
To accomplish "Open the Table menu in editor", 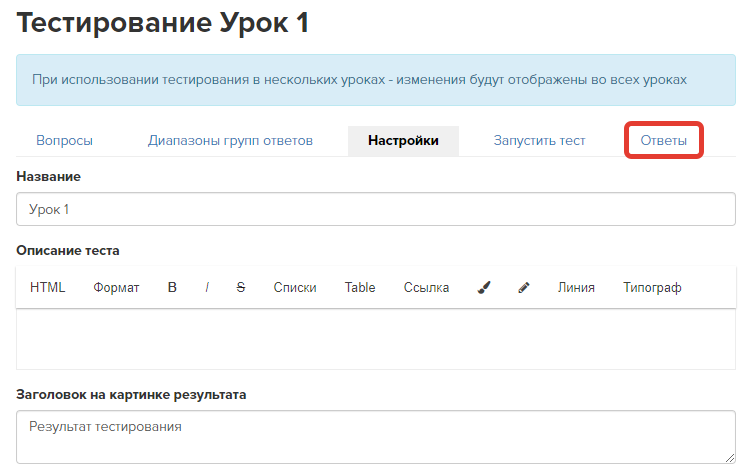I will point(360,287).
